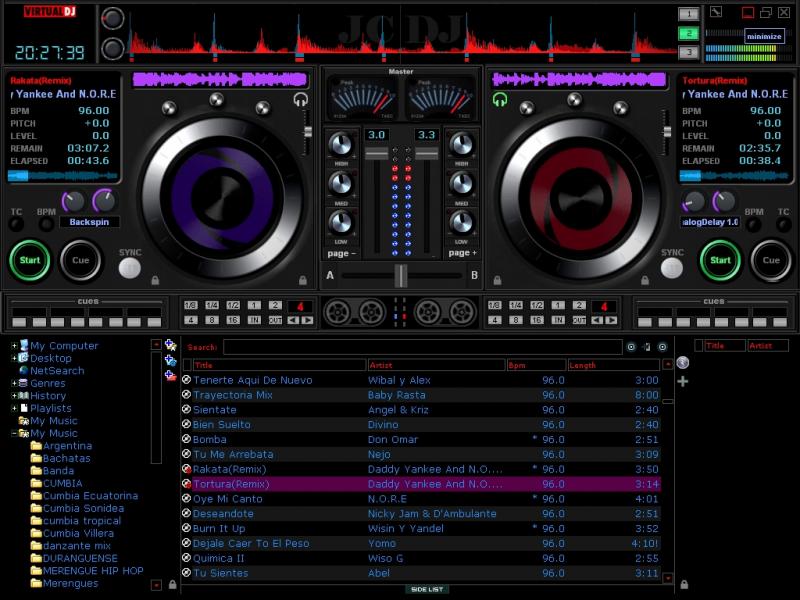The image size is (800, 600).
Task: Expand Desktop tree node
Action: [x=14, y=358]
